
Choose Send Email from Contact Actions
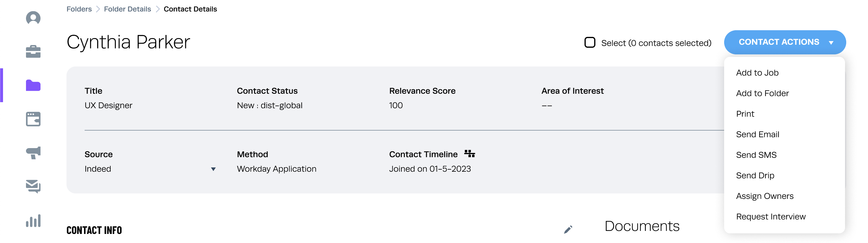(x=757, y=134)
